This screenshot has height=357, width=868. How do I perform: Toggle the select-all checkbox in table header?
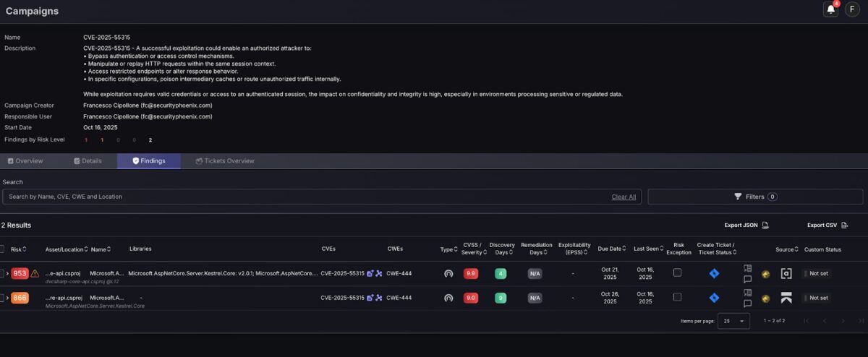tap(2, 249)
